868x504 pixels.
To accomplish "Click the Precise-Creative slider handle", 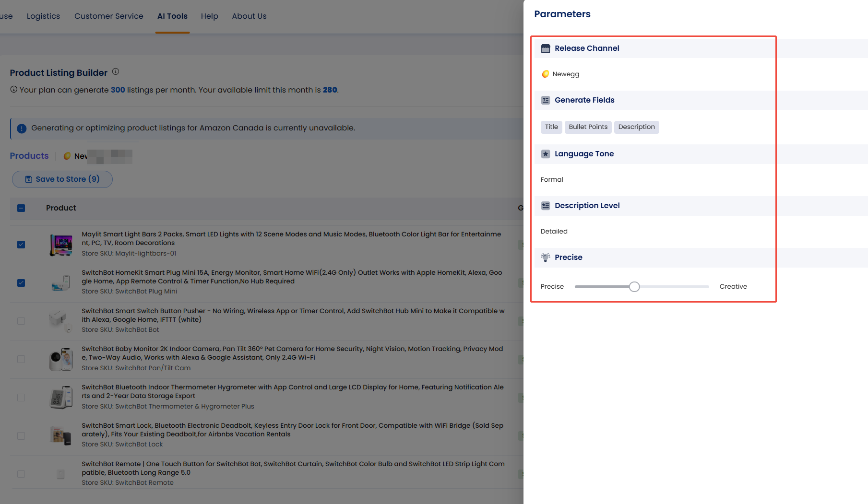I will point(634,287).
